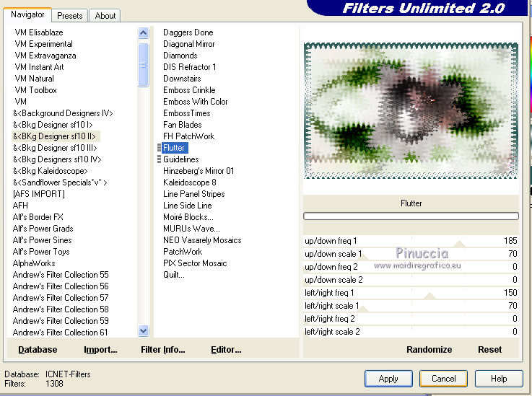Choose the Diamonds filter
Viewport: 532px width, 396px height.
coord(180,56)
